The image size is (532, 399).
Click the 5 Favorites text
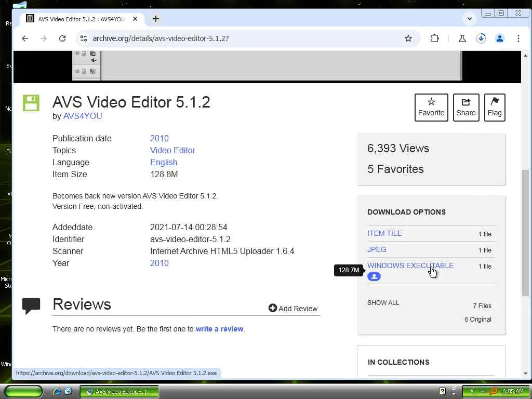tap(395, 169)
